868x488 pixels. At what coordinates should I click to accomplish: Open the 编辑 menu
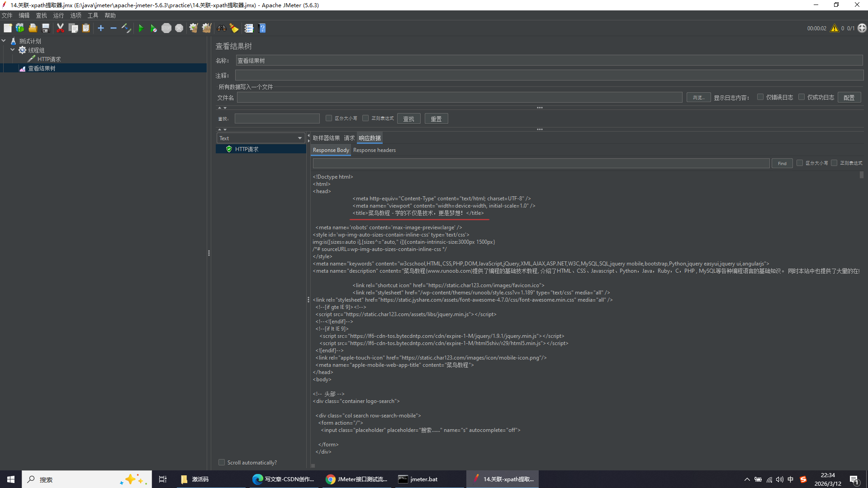pyautogui.click(x=24, y=15)
